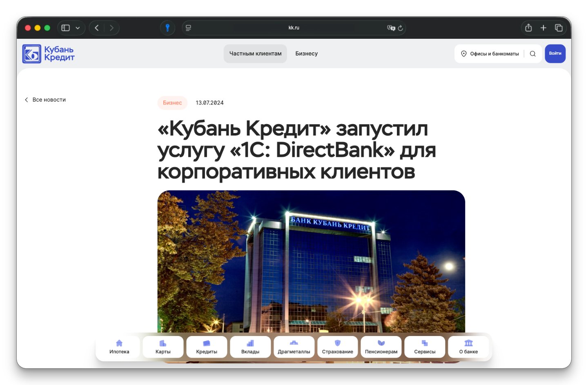Select Кредиты in the bottom menu
This screenshot has height=385, width=588.
coord(207,347)
